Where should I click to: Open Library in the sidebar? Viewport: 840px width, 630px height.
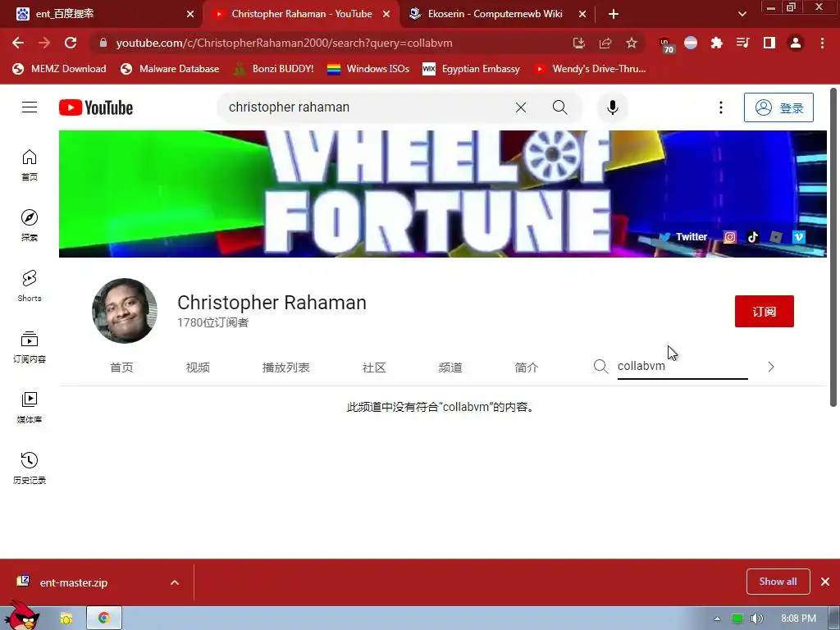(x=30, y=407)
